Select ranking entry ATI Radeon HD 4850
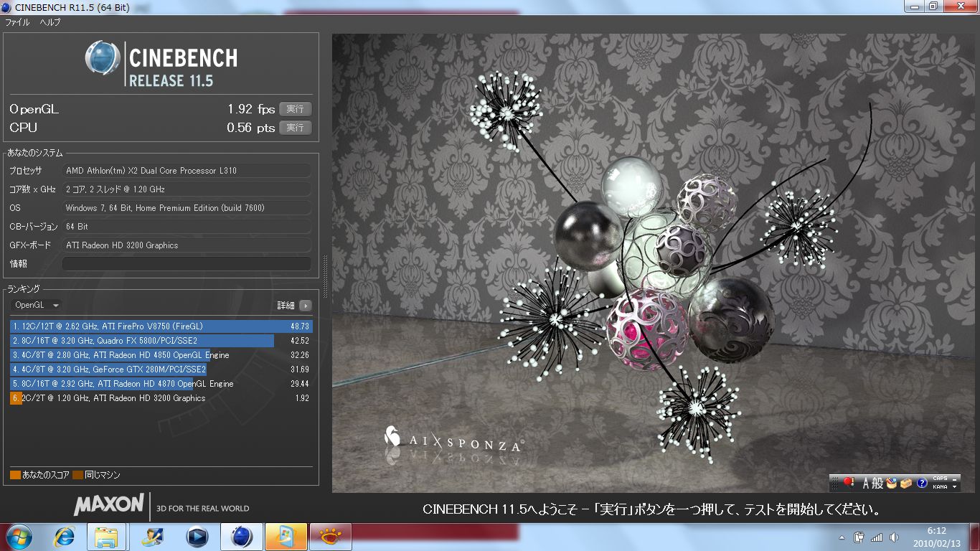This screenshot has width=980, height=551. [x=161, y=355]
